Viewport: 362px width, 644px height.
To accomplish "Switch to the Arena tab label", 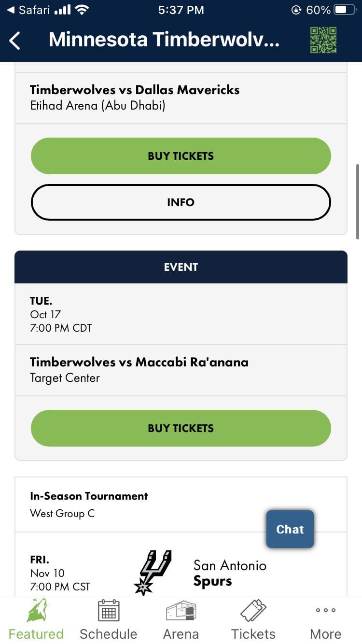I will pyautogui.click(x=181, y=633).
